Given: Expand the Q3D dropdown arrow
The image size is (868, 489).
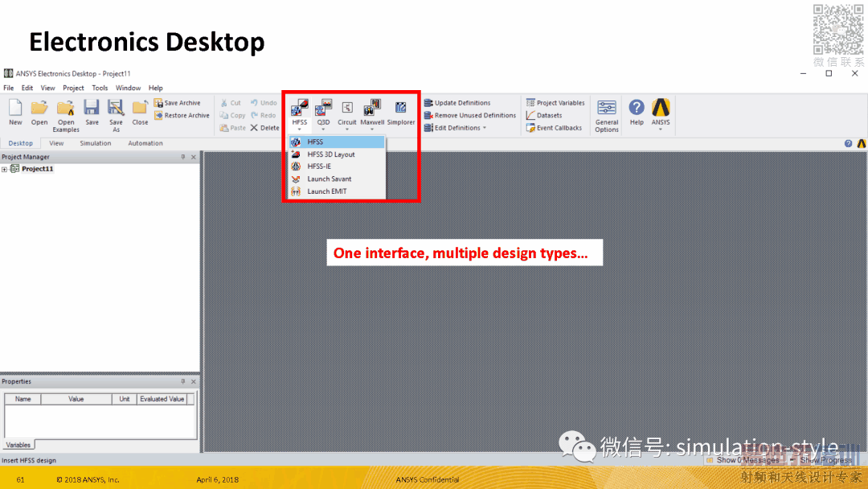Looking at the screenshot, I should [323, 129].
